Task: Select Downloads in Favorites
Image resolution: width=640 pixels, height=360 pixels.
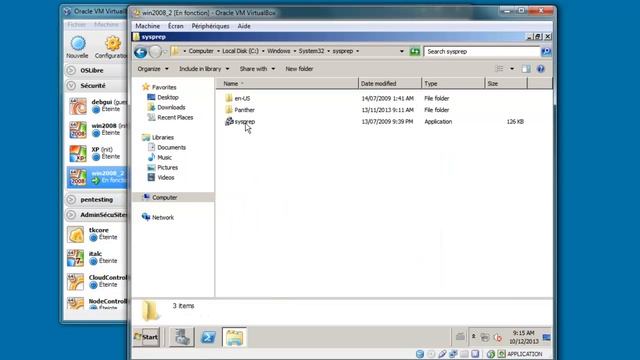Action: pyautogui.click(x=166, y=107)
